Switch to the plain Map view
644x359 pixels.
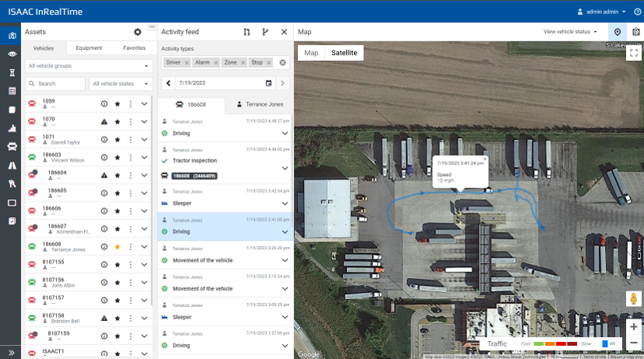click(311, 53)
